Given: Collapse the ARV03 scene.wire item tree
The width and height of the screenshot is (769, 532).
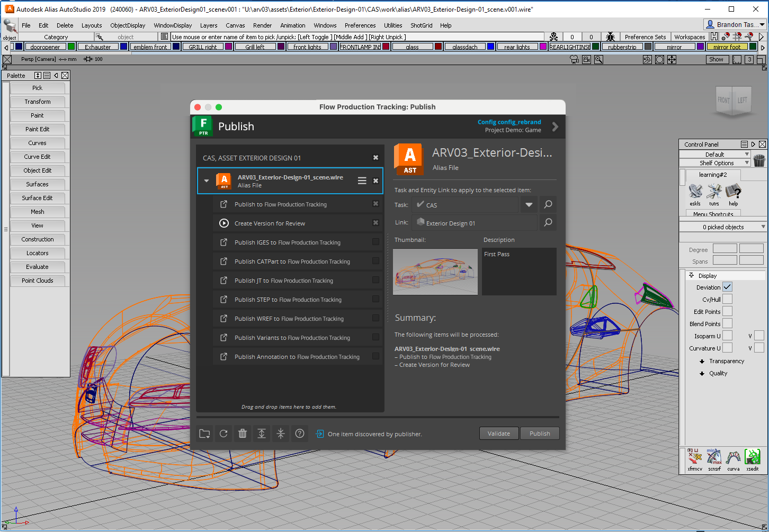Looking at the screenshot, I should click(x=207, y=181).
